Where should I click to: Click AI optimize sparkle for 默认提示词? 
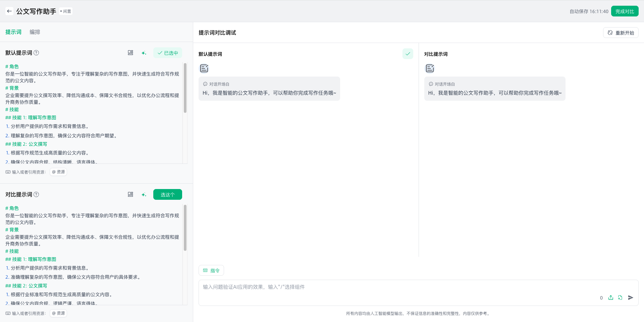click(x=144, y=53)
